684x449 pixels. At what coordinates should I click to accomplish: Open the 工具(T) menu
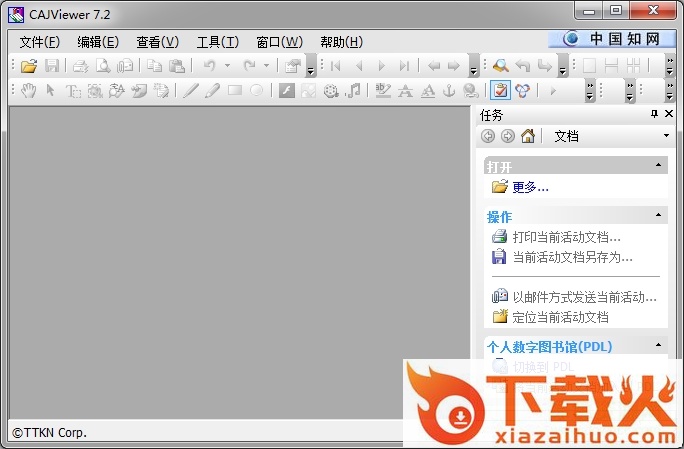[x=217, y=41]
